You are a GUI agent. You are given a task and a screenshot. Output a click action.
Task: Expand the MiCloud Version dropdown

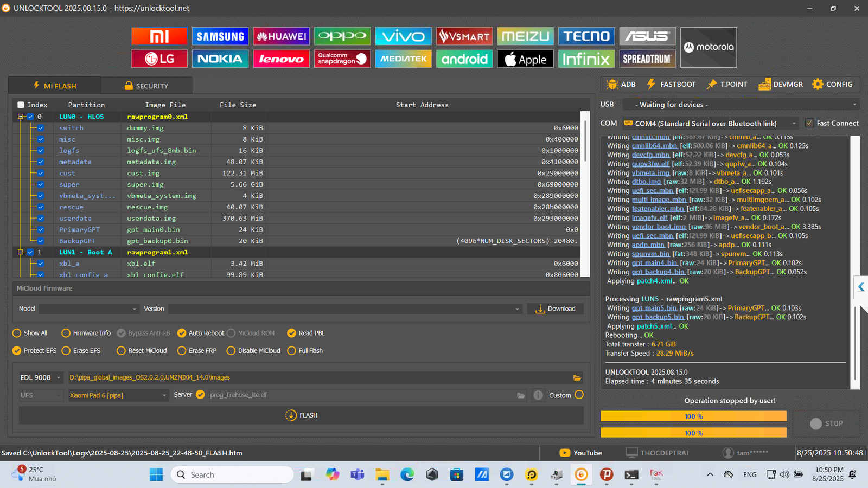tap(345, 309)
